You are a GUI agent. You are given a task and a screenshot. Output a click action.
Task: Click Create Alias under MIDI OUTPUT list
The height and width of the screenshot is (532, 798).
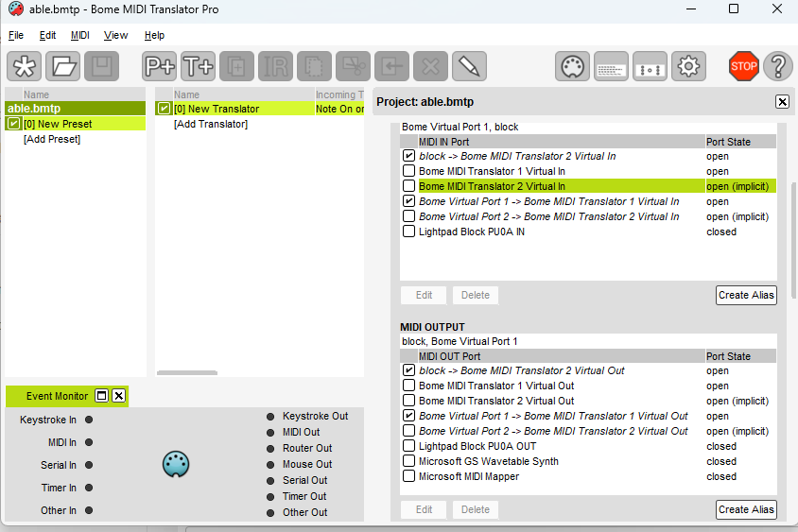tap(746, 509)
